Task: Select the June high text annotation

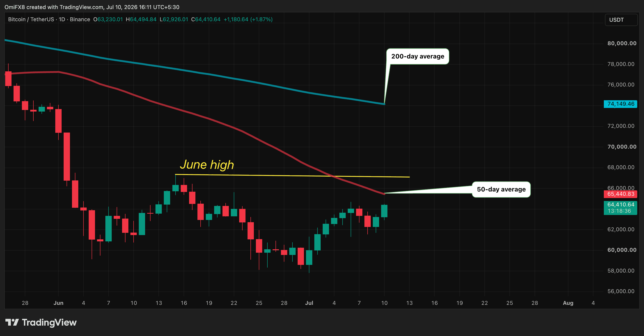Action: pos(207,165)
